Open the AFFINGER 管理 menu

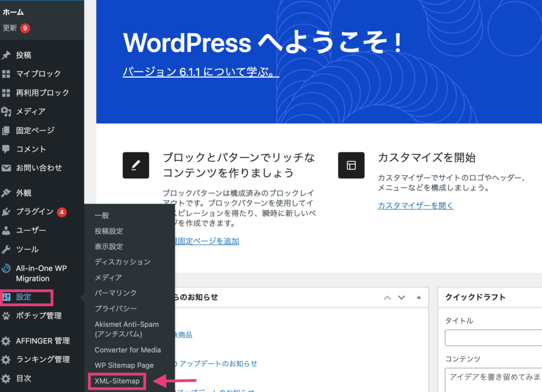pos(42,341)
